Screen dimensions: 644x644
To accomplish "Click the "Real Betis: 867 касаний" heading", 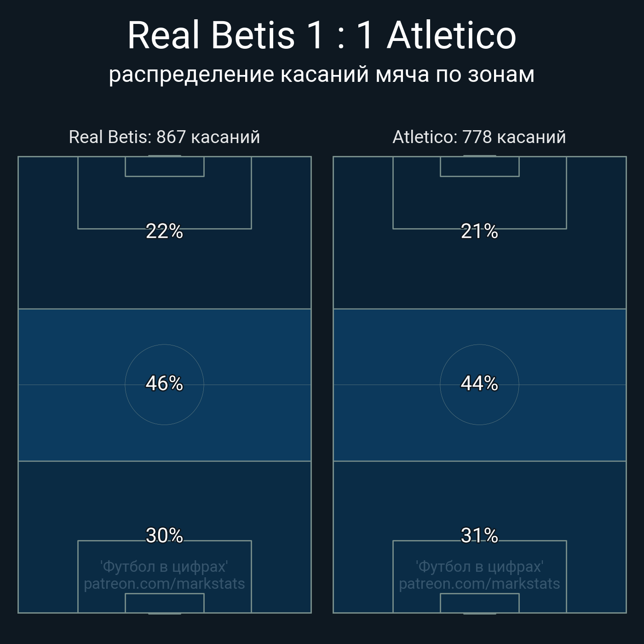I will [x=164, y=137].
